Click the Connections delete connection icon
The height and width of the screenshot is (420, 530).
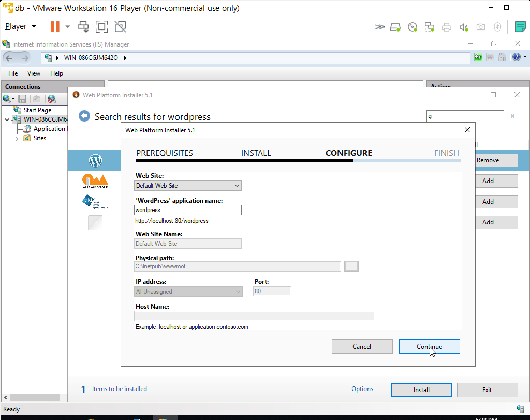point(52,99)
